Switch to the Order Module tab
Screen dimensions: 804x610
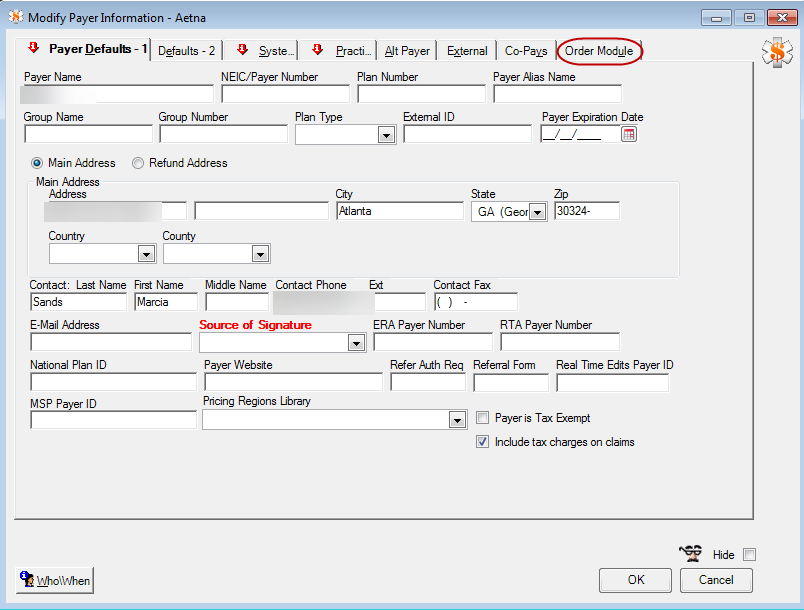[599, 51]
